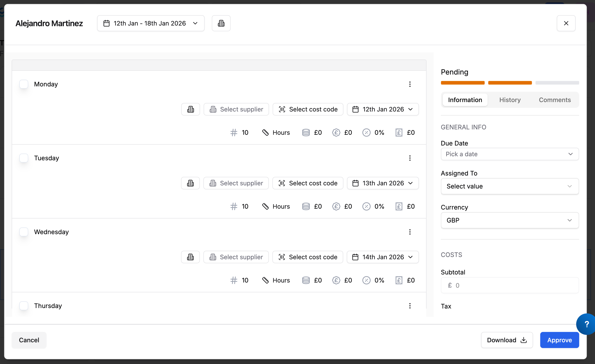The height and width of the screenshot is (364, 595).
Task: Click Monday row building icon button
Action: point(190,109)
